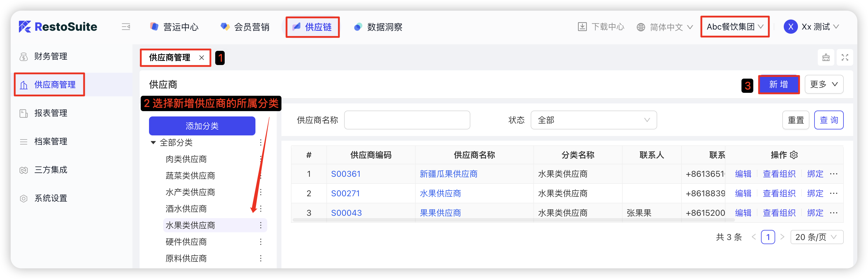868x279 pixels.
Task: Click the 下载中心 download icon
Action: tap(582, 27)
